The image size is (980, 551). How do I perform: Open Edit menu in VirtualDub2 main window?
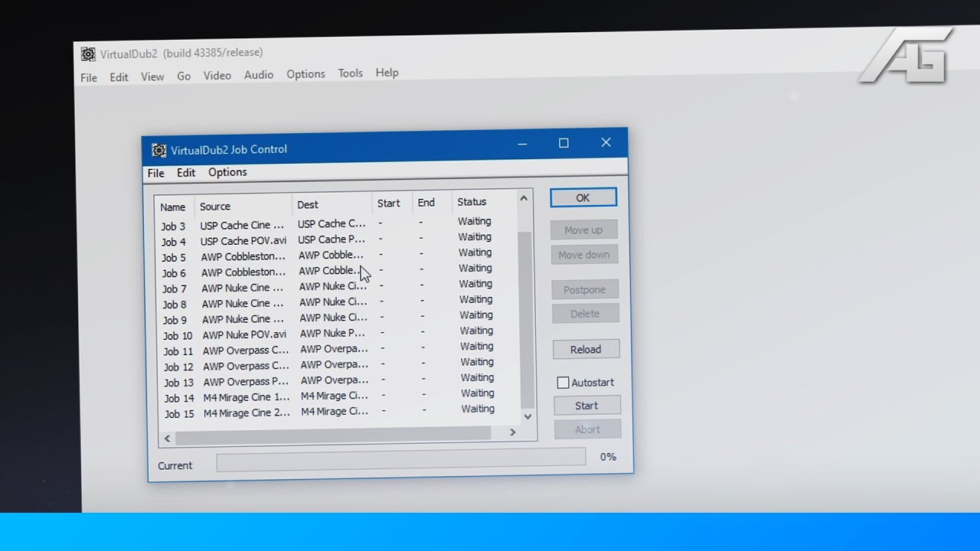click(119, 77)
